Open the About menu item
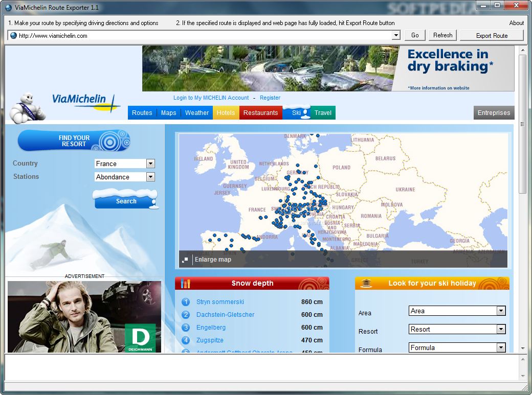 516,23
